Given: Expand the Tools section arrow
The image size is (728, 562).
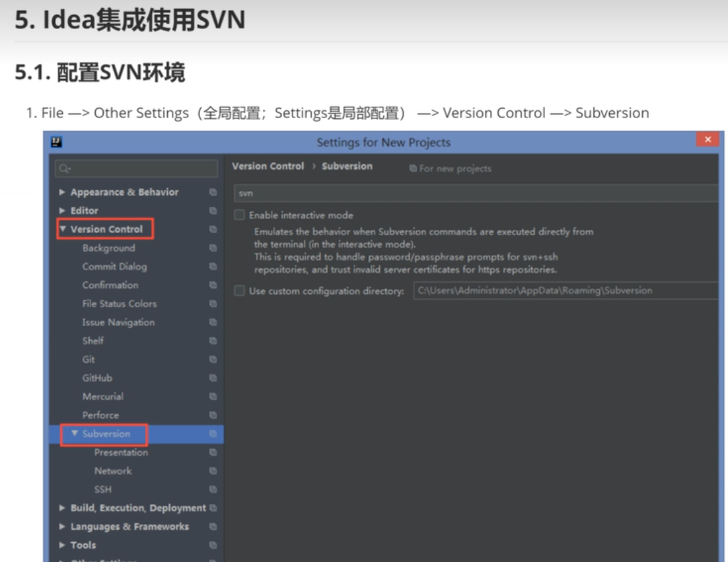Looking at the screenshot, I should click(61, 545).
